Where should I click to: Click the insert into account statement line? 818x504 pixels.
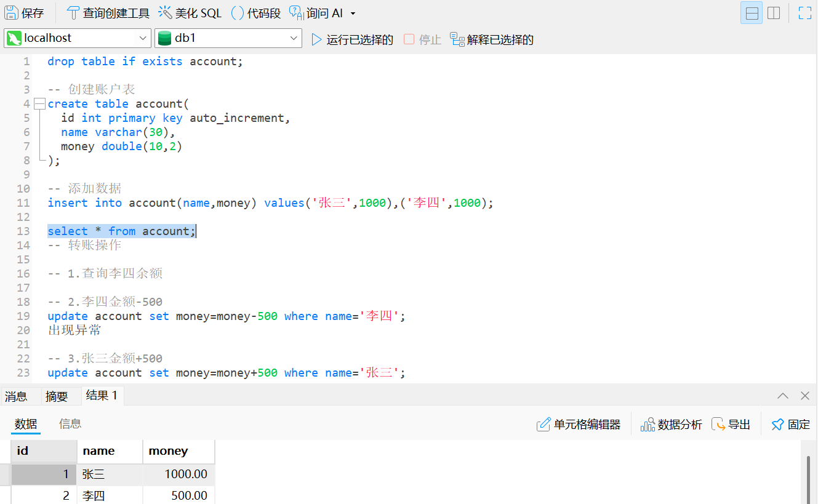coord(270,203)
